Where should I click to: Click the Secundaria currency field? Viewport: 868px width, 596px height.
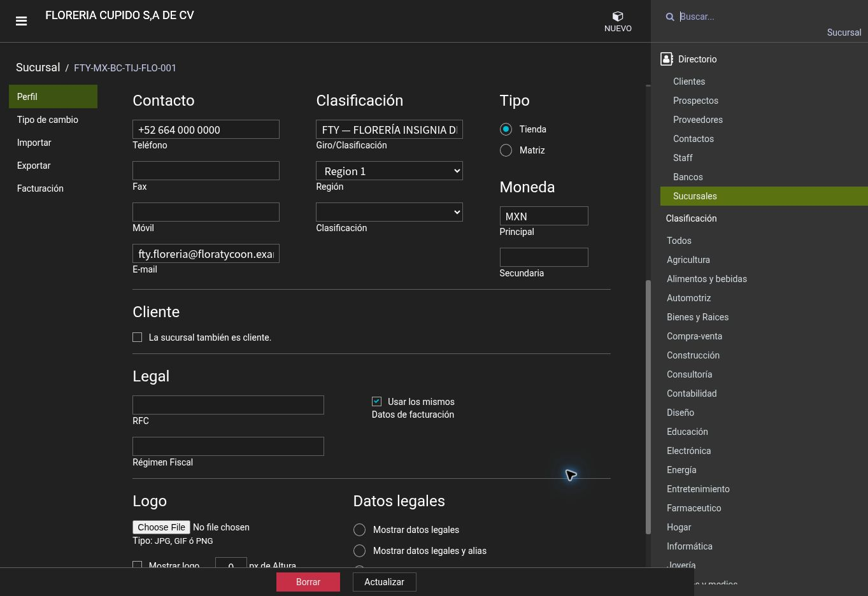544,257
